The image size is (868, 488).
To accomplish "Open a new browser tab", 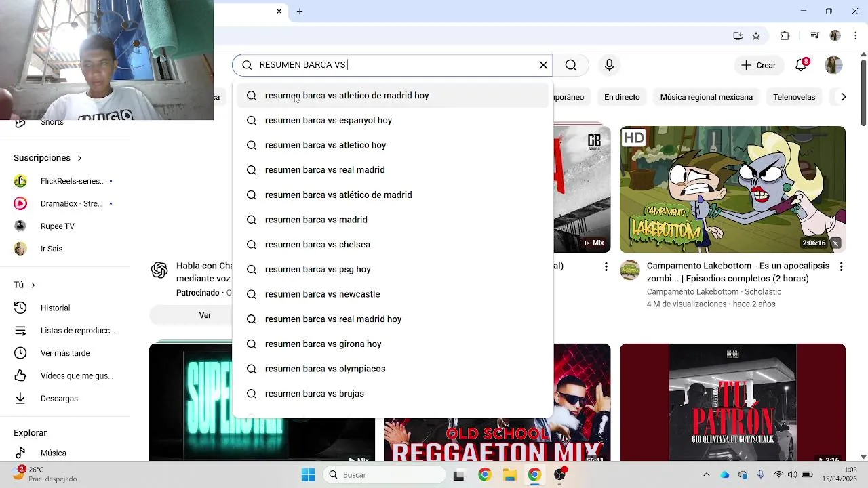I will point(299,12).
